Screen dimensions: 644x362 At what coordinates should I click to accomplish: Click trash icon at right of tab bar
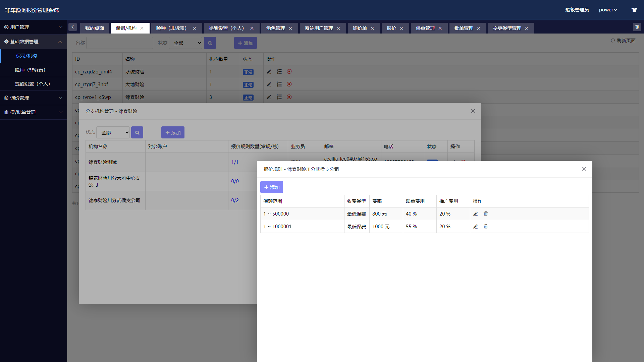click(x=637, y=27)
